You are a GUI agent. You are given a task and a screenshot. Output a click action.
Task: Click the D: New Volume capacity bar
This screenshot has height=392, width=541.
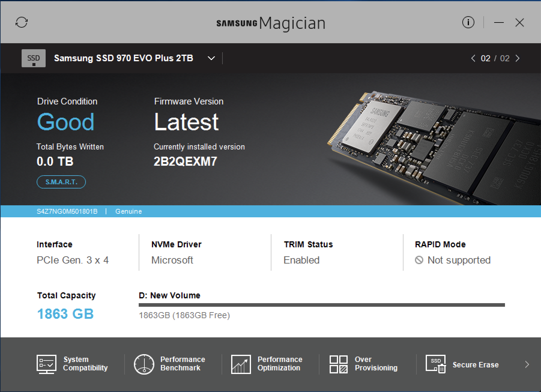pos(322,305)
